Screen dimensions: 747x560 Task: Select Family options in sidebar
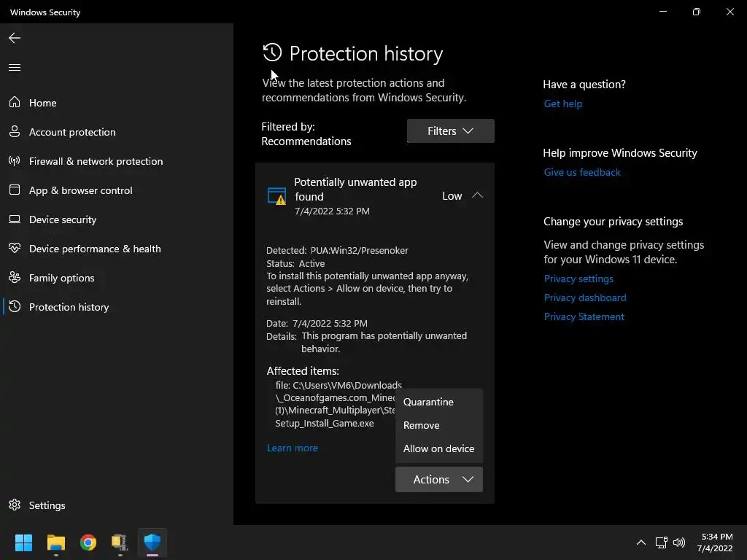click(x=61, y=278)
